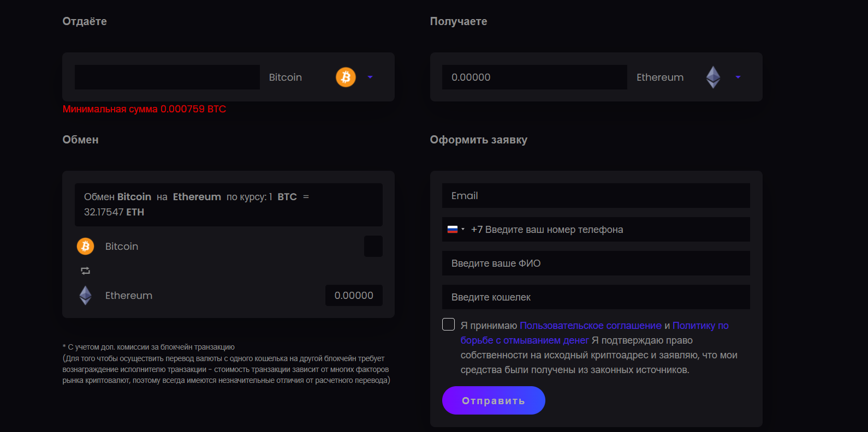Click the Ethereum logo in the receive field

713,77
